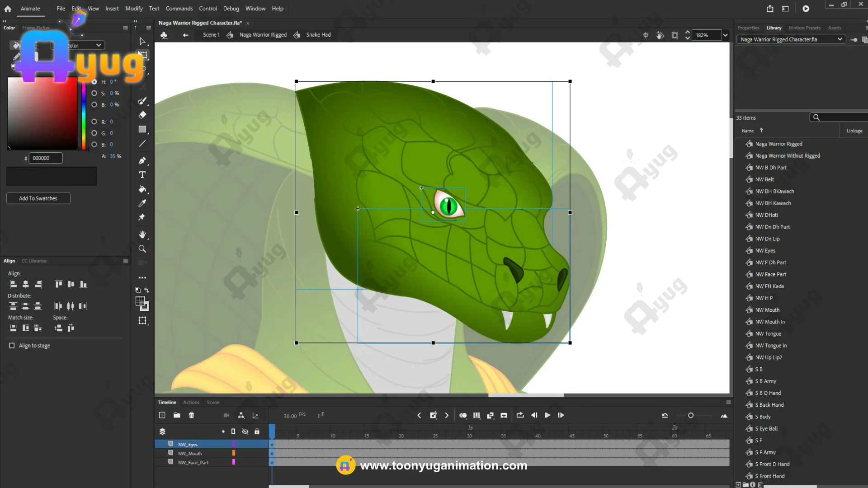
Task: Select the H hue radio button
Action: pyautogui.click(x=94, y=82)
